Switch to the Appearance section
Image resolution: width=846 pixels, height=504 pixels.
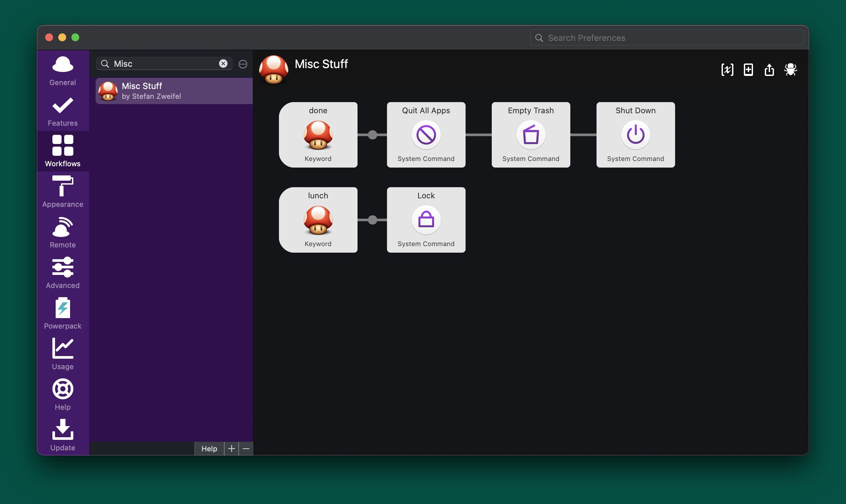(x=63, y=191)
